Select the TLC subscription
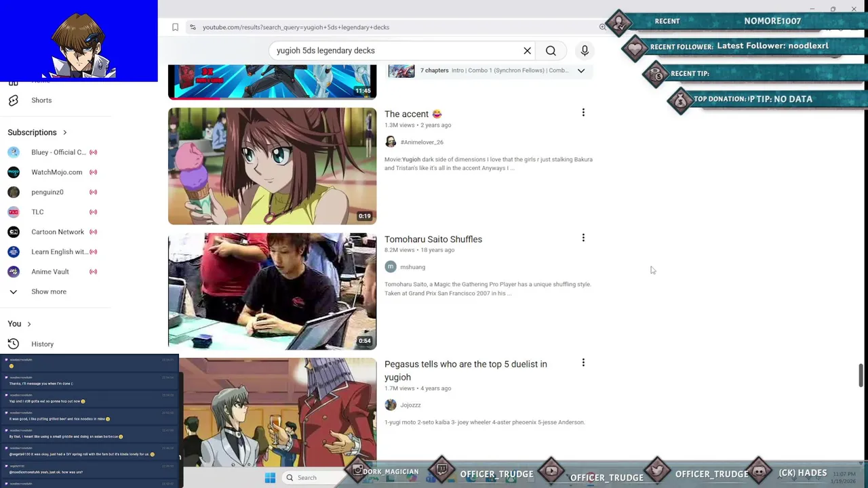The image size is (868, 488). [37, 212]
